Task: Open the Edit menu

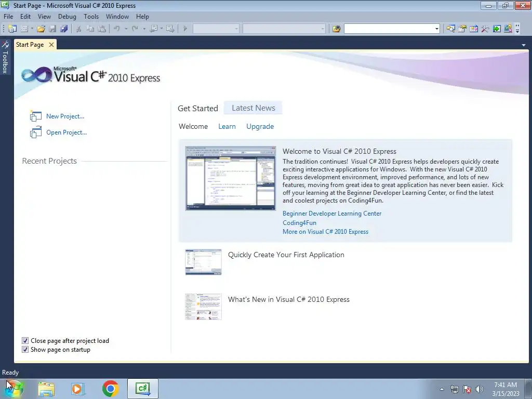Action: tap(25, 16)
